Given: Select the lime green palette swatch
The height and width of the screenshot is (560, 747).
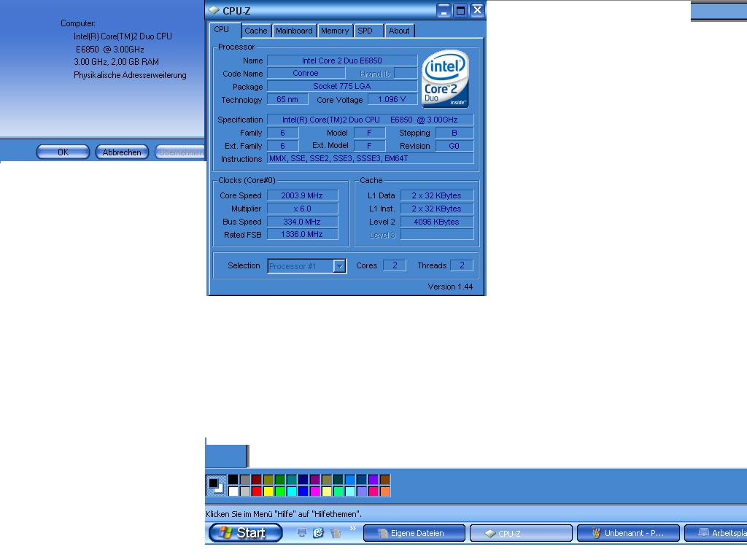Looking at the screenshot, I should (279, 491).
